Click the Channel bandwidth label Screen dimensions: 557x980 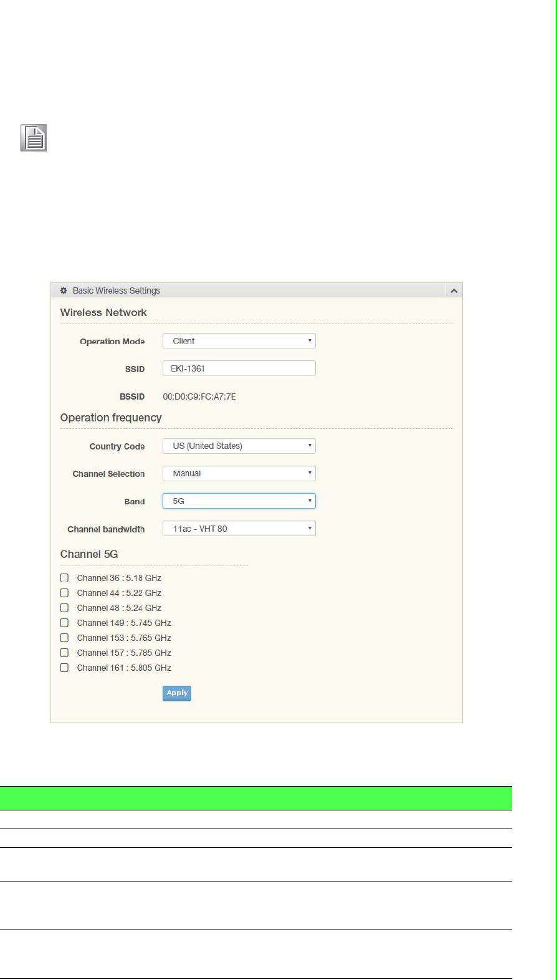(x=106, y=529)
